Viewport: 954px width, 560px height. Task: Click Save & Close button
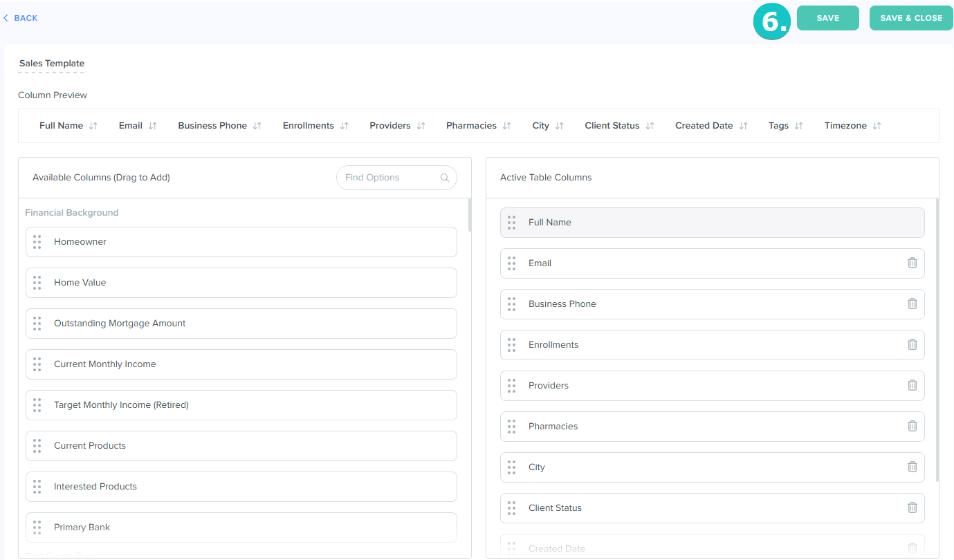[911, 18]
